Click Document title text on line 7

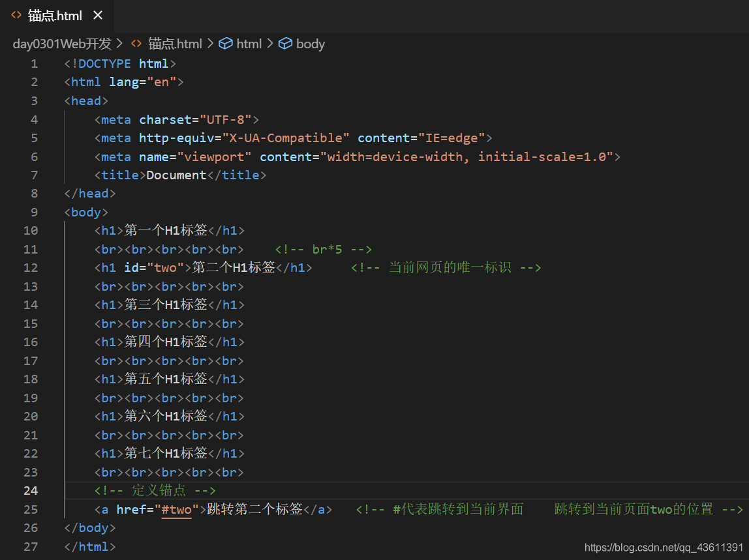pyautogui.click(x=176, y=175)
